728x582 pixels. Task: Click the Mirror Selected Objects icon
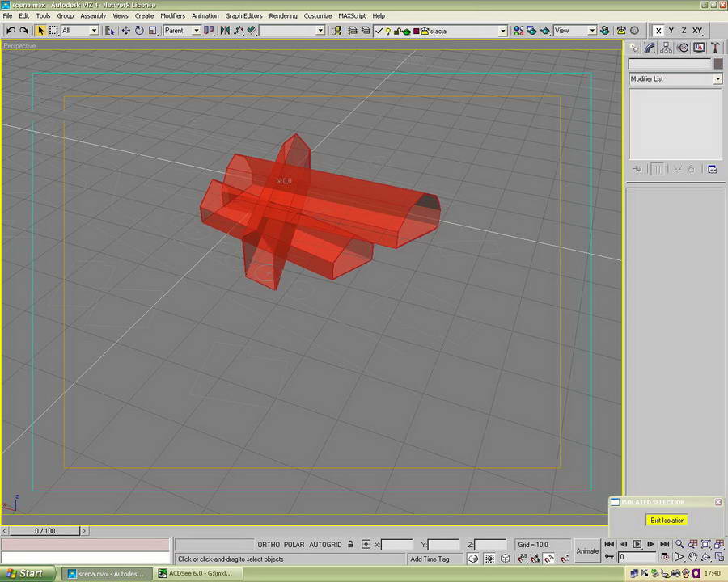[x=225, y=31]
